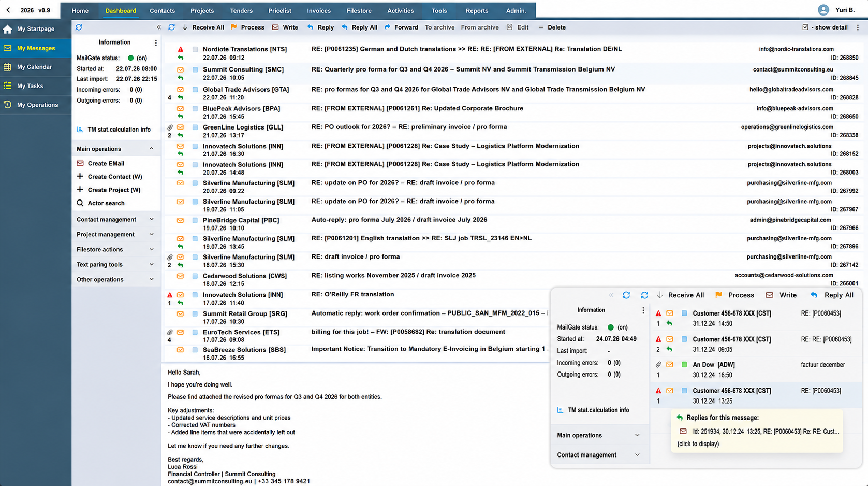Open the user profile avatar icon
868x486 pixels.
pyautogui.click(x=823, y=10)
